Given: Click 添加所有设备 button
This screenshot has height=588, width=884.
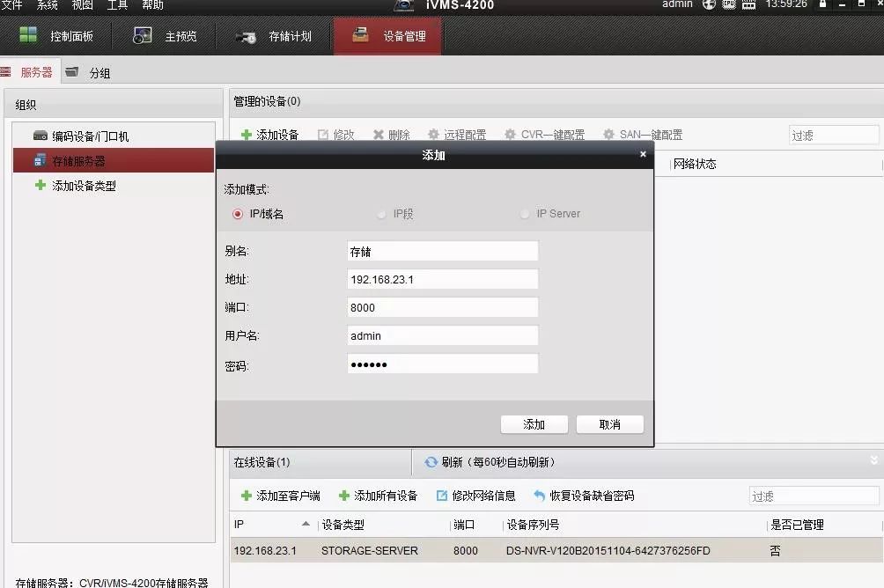Looking at the screenshot, I should (x=378, y=496).
